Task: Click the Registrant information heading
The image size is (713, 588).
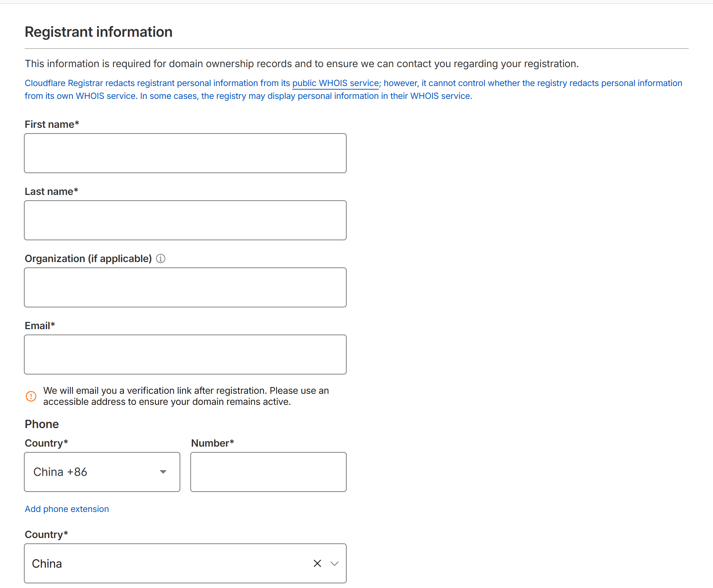Action: 99,32
